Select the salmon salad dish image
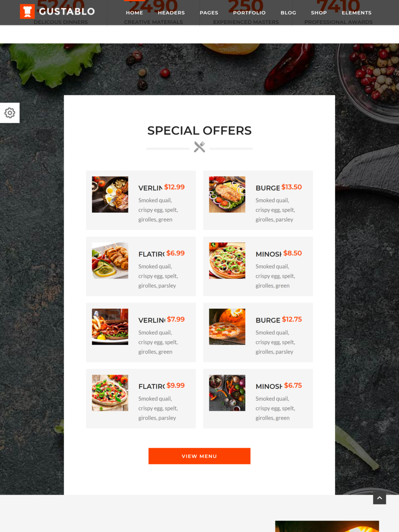Viewport: 399px width, 532px height. pos(227,194)
